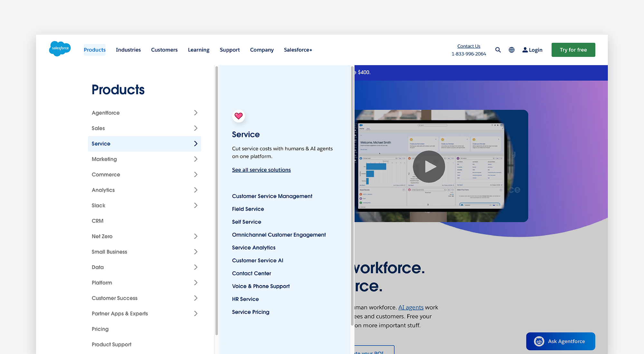This screenshot has width=644, height=354.
Task: Expand the Slack submenu chevron
Action: [x=195, y=205]
